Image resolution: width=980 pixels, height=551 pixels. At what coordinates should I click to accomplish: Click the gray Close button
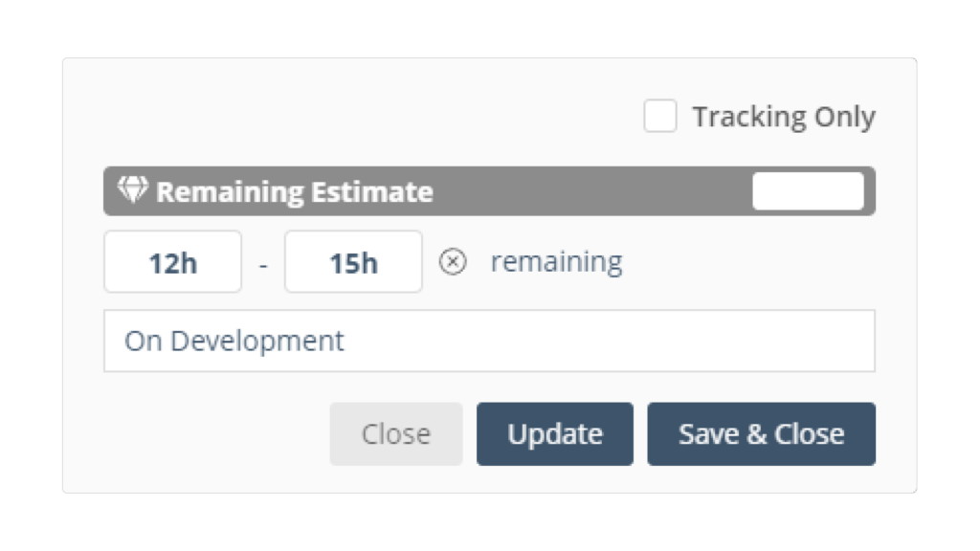click(x=396, y=434)
